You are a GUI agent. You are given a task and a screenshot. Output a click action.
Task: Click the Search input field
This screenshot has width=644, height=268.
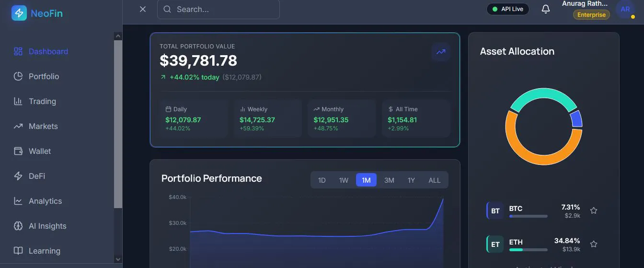pyautogui.click(x=218, y=9)
